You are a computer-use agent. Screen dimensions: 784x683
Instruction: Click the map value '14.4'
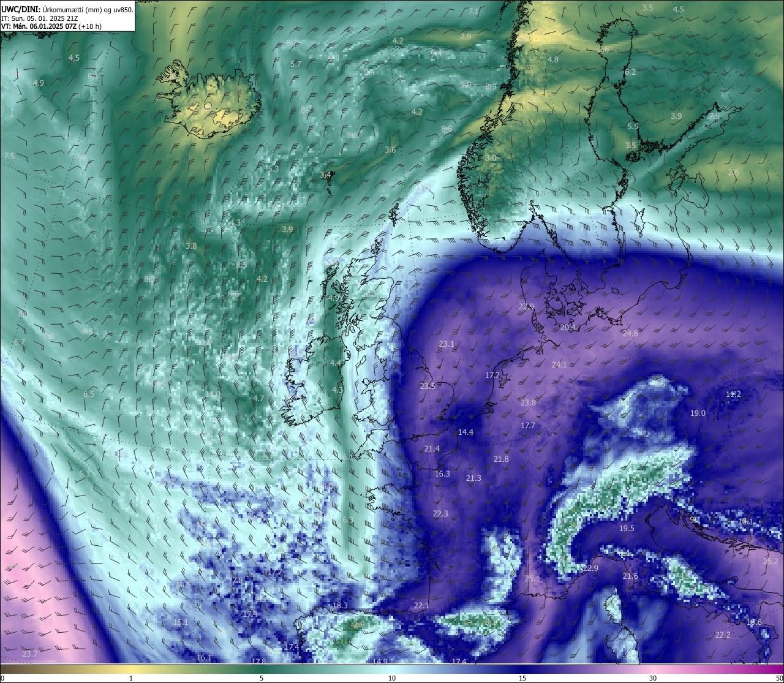[466, 432]
